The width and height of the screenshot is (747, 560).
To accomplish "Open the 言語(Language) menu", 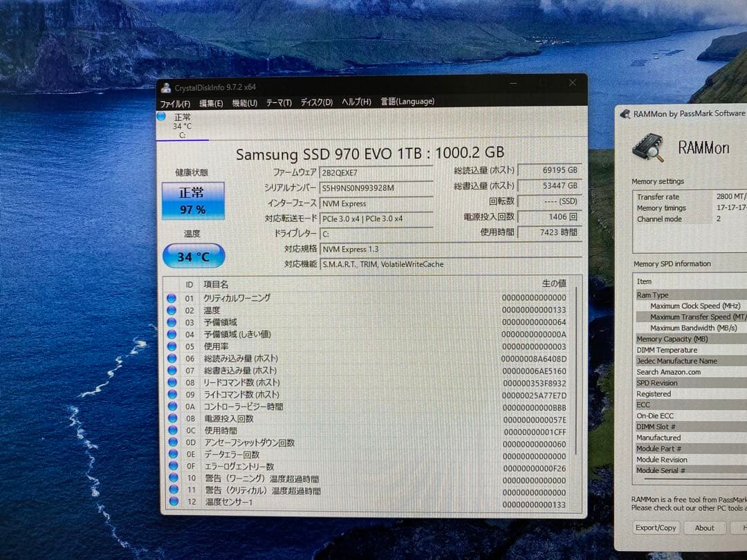I will [x=407, y=101].
